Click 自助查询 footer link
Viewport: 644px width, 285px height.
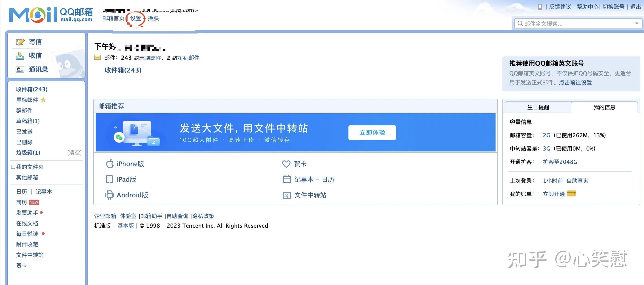pos(177,216)
